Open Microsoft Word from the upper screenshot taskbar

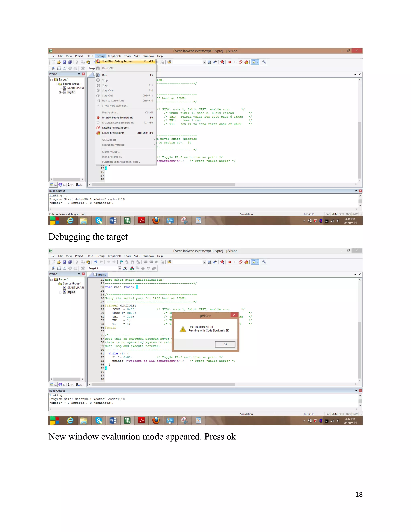tap(113, 221)
